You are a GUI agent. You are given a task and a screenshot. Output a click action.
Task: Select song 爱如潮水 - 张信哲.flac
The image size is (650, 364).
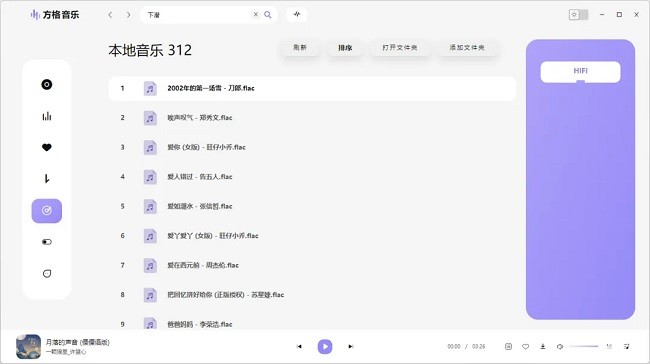pos(312,206)
